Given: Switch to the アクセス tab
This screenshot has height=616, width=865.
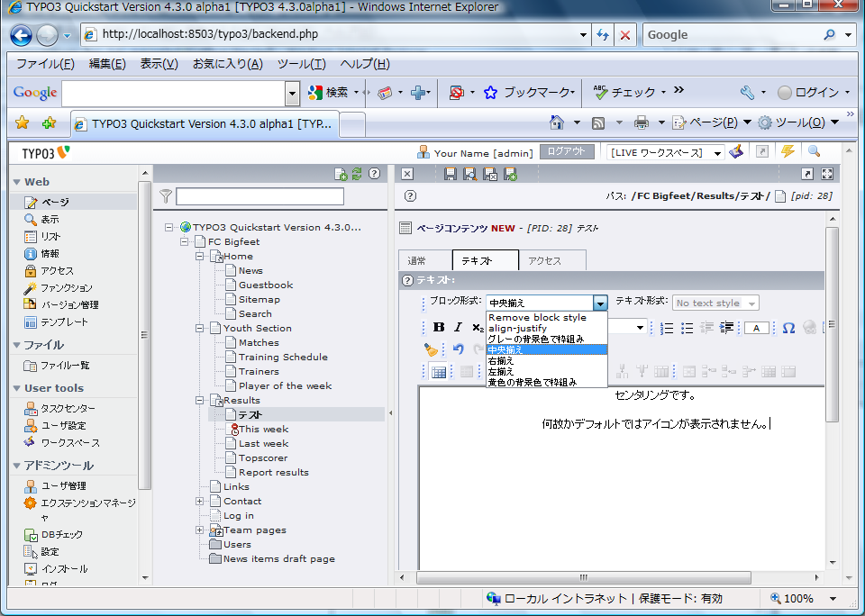Looking at the screenshot, I should 551,261.
